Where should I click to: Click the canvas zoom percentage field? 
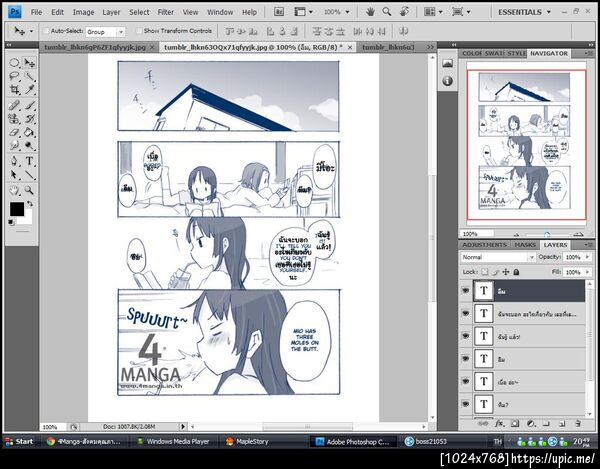coord(52,427)
